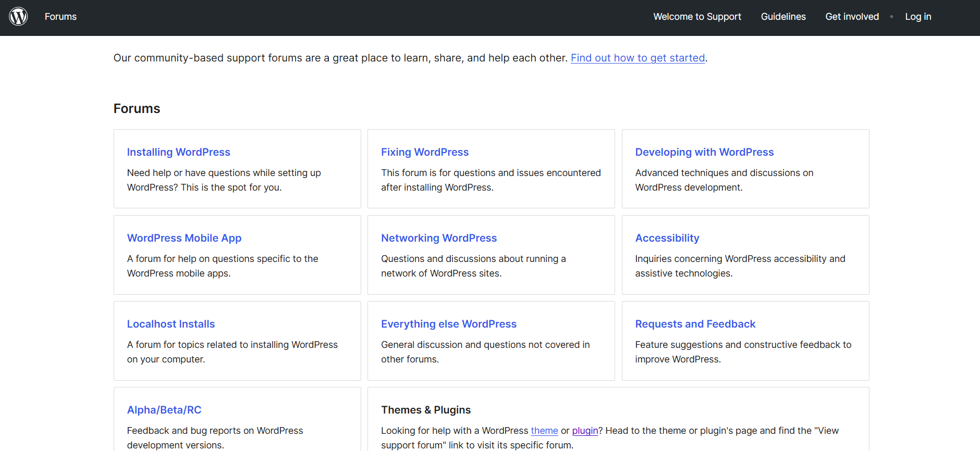Open the Get involved menu item
Viewport: 980px width, 451px height.
pos(852,17)
